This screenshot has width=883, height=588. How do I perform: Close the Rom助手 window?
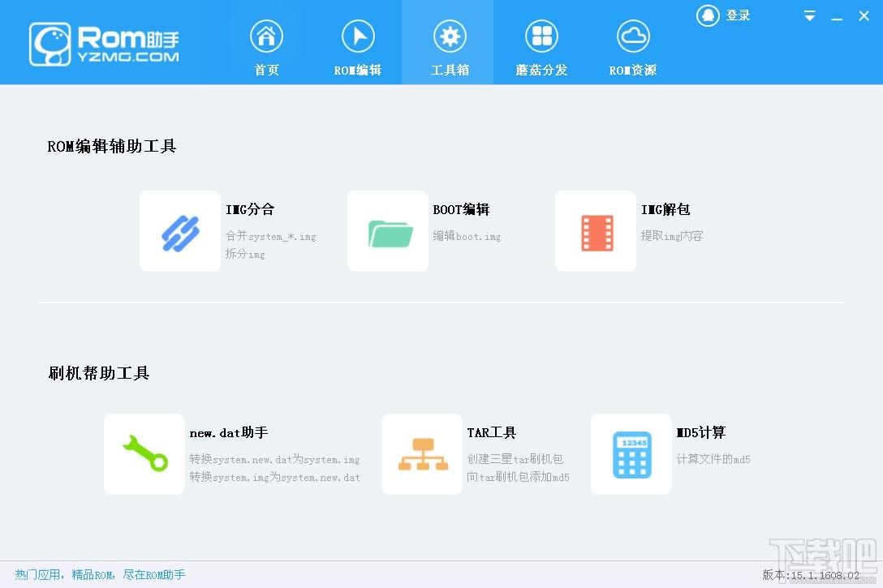tap(864, 16)
